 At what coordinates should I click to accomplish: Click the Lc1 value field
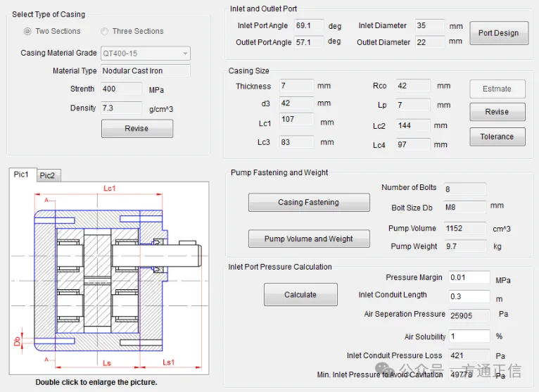tap(296, 120)
